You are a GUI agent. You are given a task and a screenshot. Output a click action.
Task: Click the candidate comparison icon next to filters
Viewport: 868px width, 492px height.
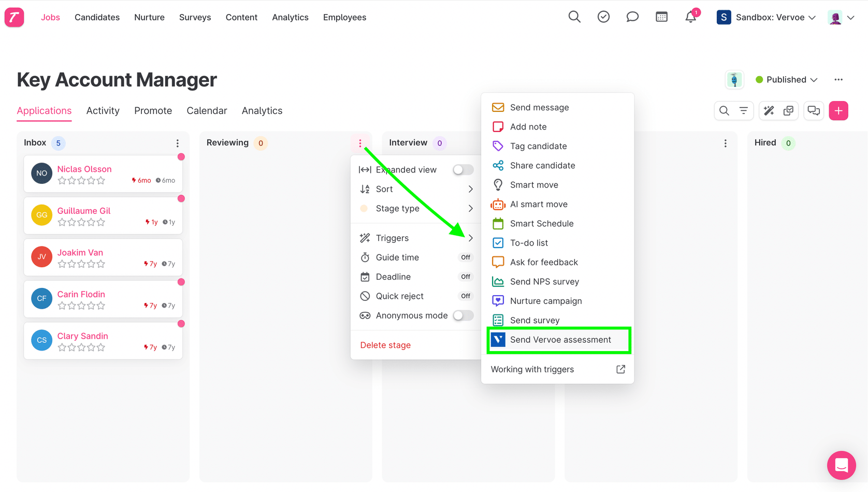[789, 110]
